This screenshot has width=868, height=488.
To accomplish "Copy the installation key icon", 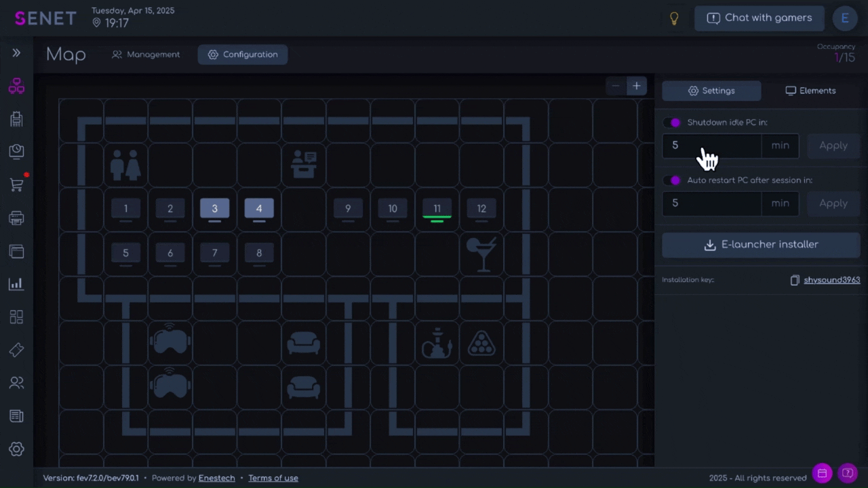I will 795,280.
